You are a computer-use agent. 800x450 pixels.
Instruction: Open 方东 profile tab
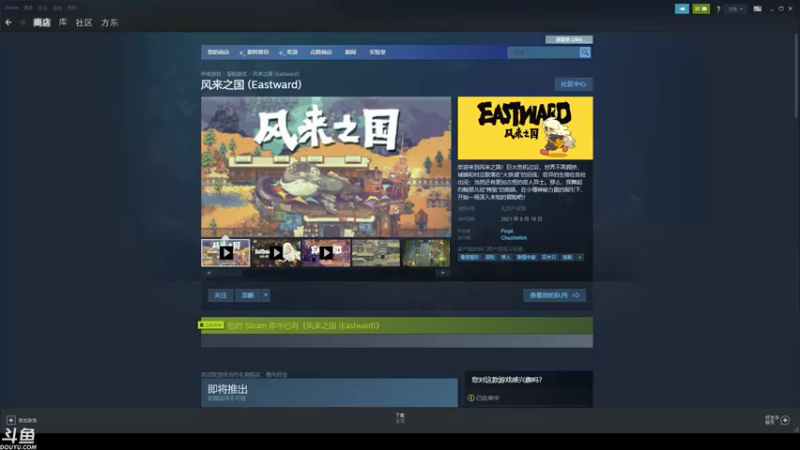pos(109,22)
